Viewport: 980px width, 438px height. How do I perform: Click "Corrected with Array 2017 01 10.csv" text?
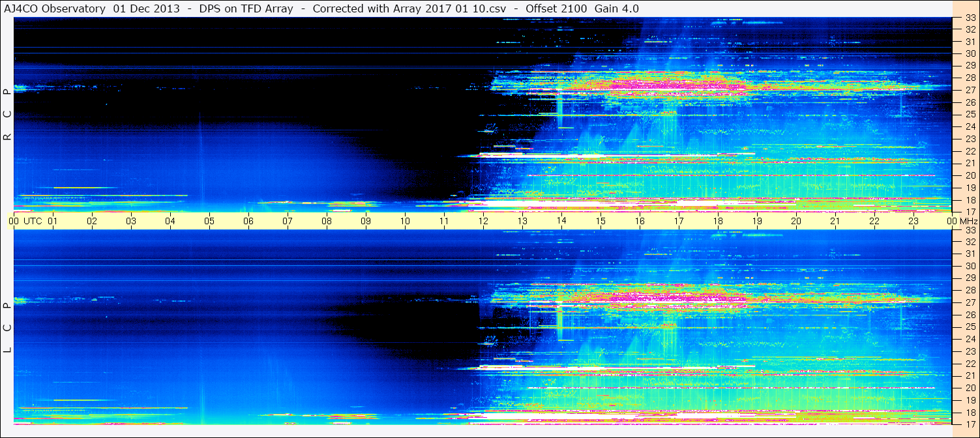(x=409, y=8)
